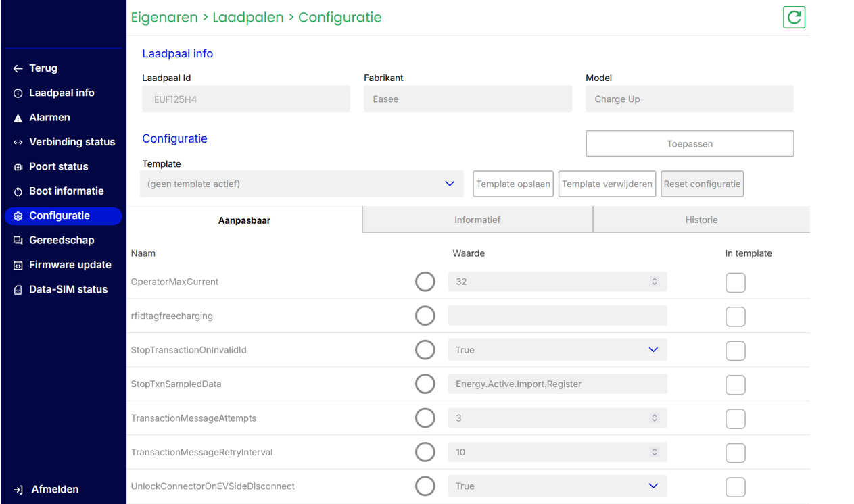
Task: Click the green refresh icon
Action: (x=794, y=18)
